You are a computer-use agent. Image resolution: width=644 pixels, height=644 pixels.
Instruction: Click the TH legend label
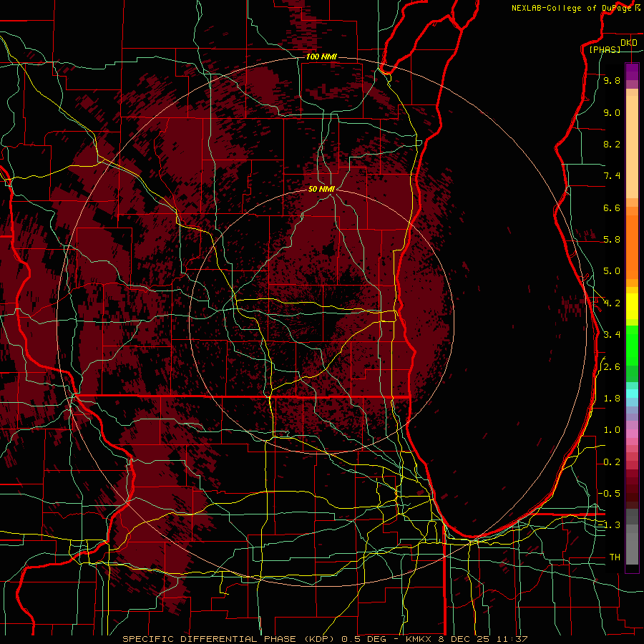615,557
